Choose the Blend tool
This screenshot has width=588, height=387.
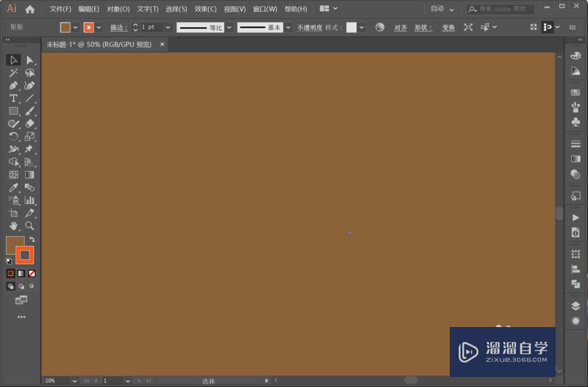(29, 188)
